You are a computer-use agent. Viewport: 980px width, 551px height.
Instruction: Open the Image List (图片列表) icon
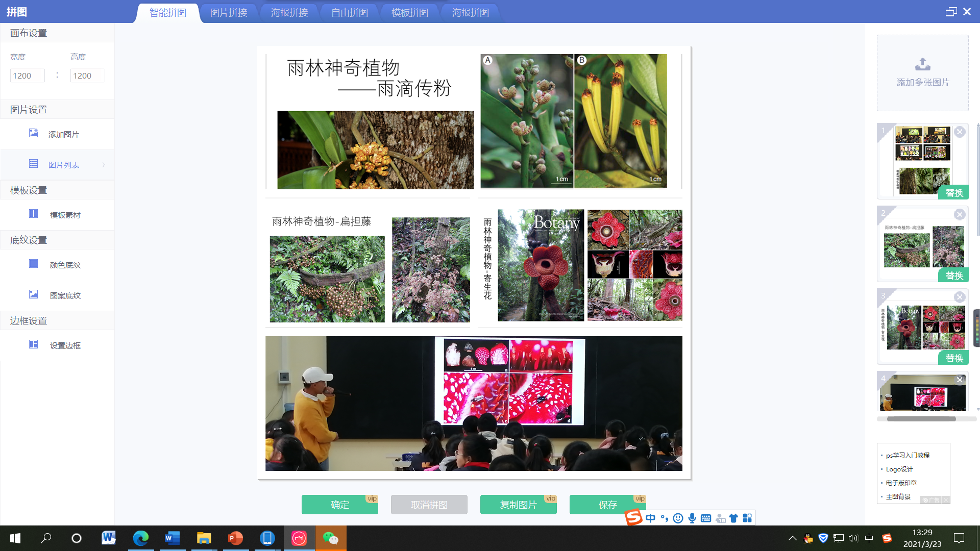pos(33,164)
